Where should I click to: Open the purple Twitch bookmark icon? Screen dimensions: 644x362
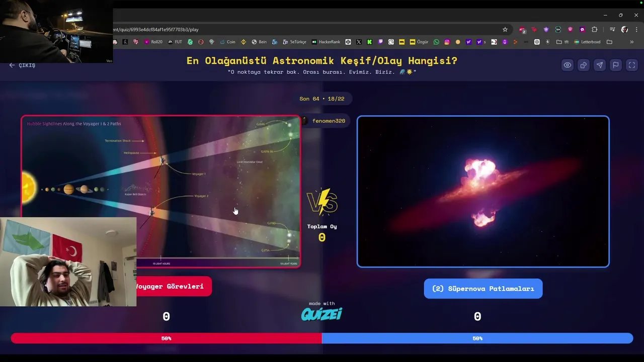(x=380, y=42)
